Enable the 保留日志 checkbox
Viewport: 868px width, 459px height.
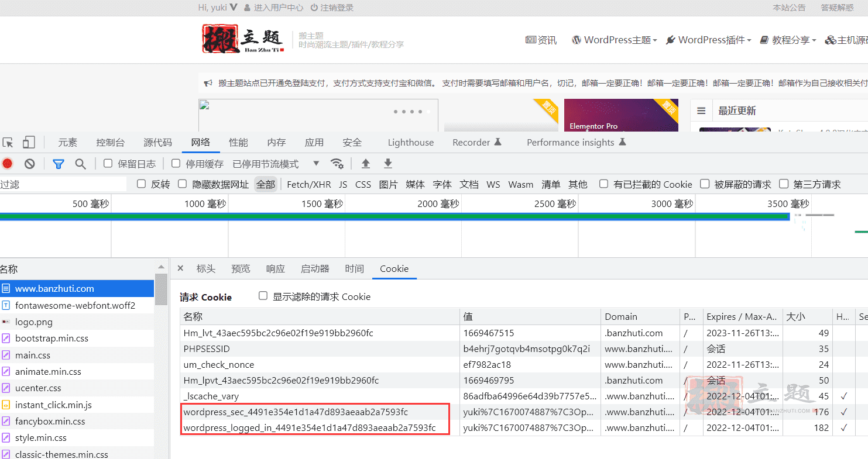[x=108, y=163]
